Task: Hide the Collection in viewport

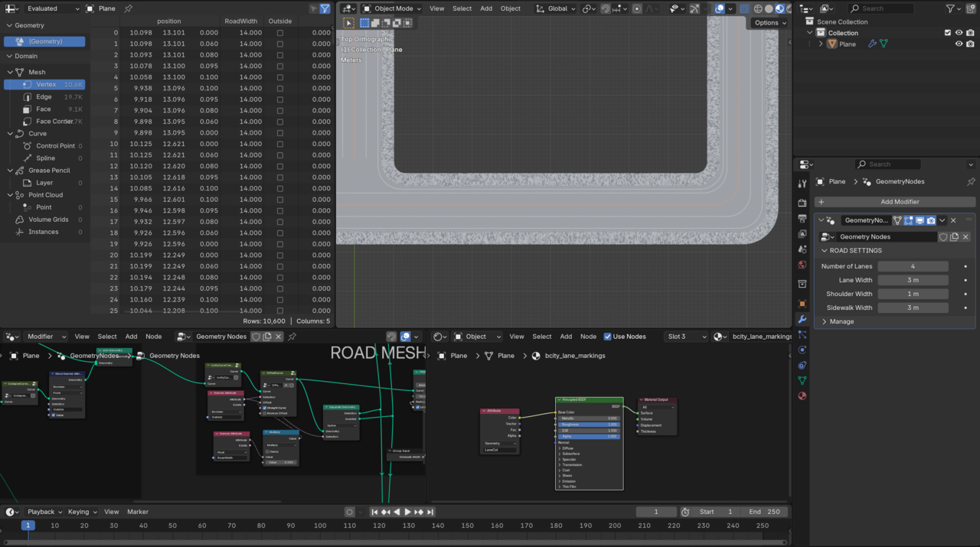Action: pyautogui.click(x=959, y=33)
